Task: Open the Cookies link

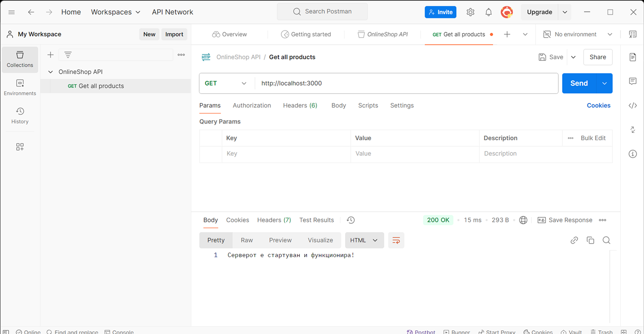Action: click(x=598, y=105)
